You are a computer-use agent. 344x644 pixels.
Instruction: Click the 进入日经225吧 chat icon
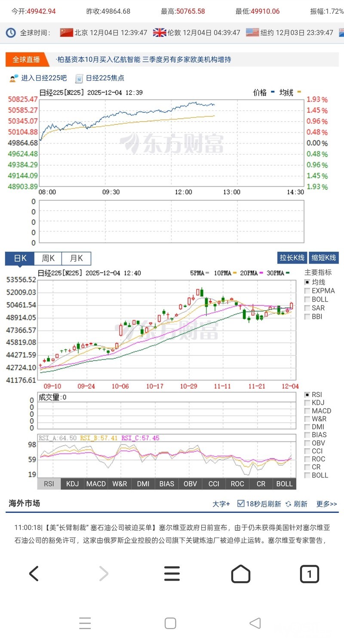(x=14, y=78)
